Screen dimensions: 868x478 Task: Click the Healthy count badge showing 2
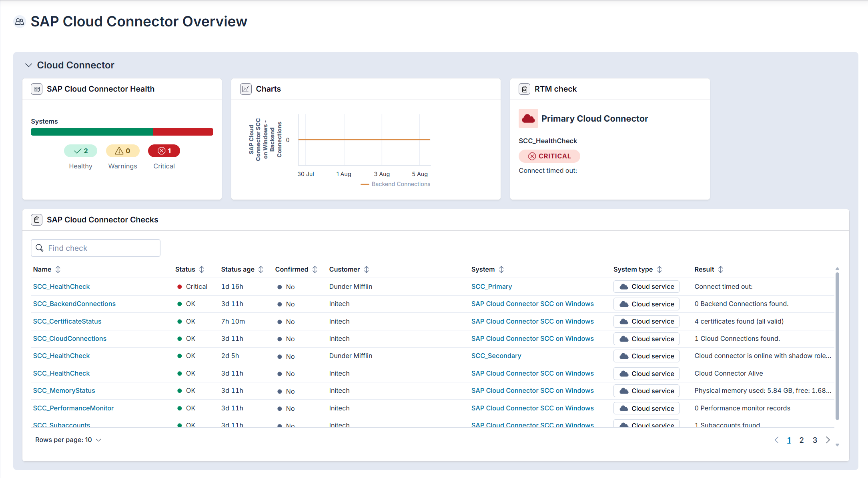[80, 151]
